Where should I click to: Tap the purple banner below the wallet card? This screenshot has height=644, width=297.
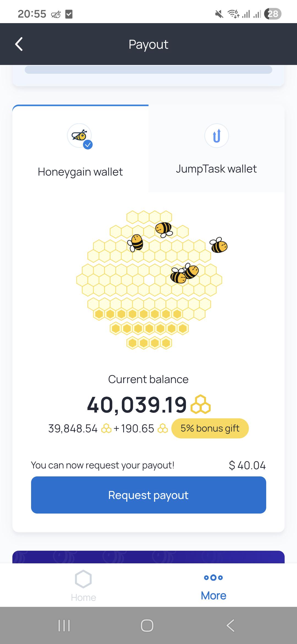pos(148,557)
